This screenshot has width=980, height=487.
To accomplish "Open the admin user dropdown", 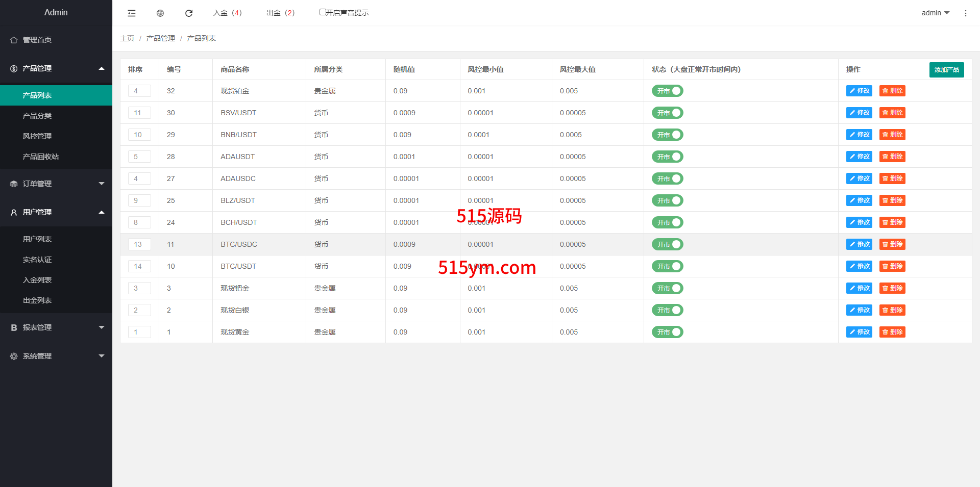I will click(x=935, y=13).
